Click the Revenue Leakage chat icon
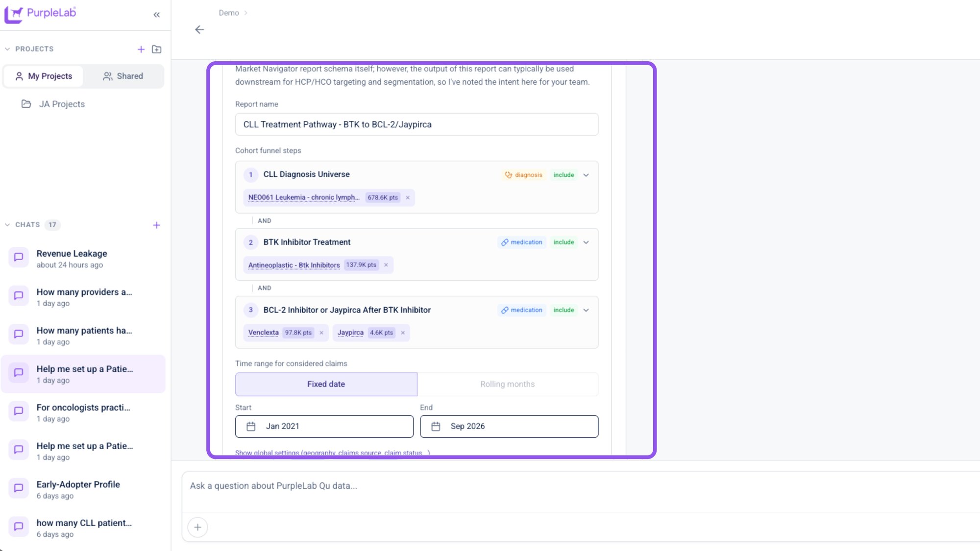Viewport: 980px width, 551px height. (19, 257)
